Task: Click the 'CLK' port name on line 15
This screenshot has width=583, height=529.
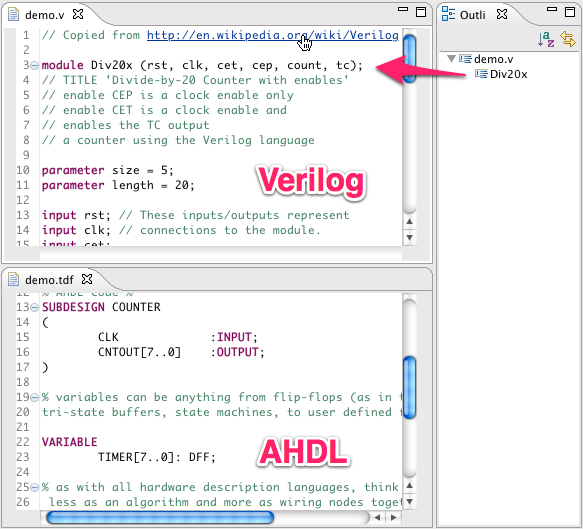Action: click(108, 337)
